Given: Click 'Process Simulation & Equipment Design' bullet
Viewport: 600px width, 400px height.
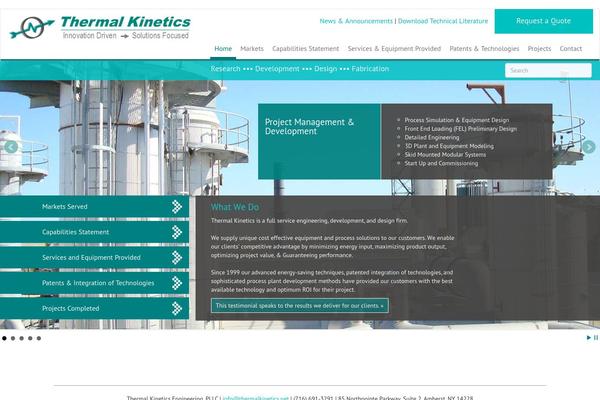Looking at the screenshot, I should point(457,120).
